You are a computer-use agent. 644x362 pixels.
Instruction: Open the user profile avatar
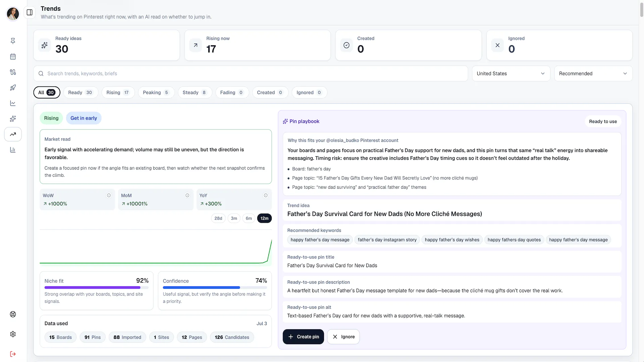13,14
